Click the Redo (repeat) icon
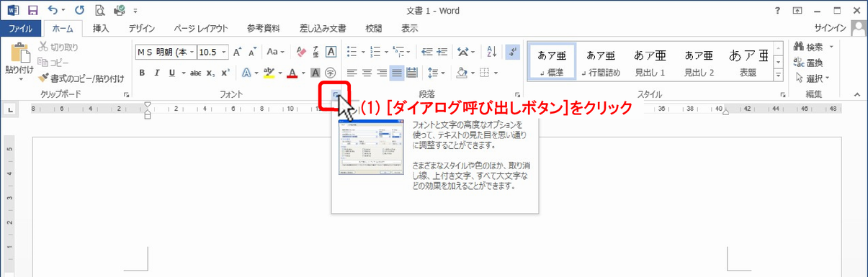868x277 pixels. coord(79,11)
